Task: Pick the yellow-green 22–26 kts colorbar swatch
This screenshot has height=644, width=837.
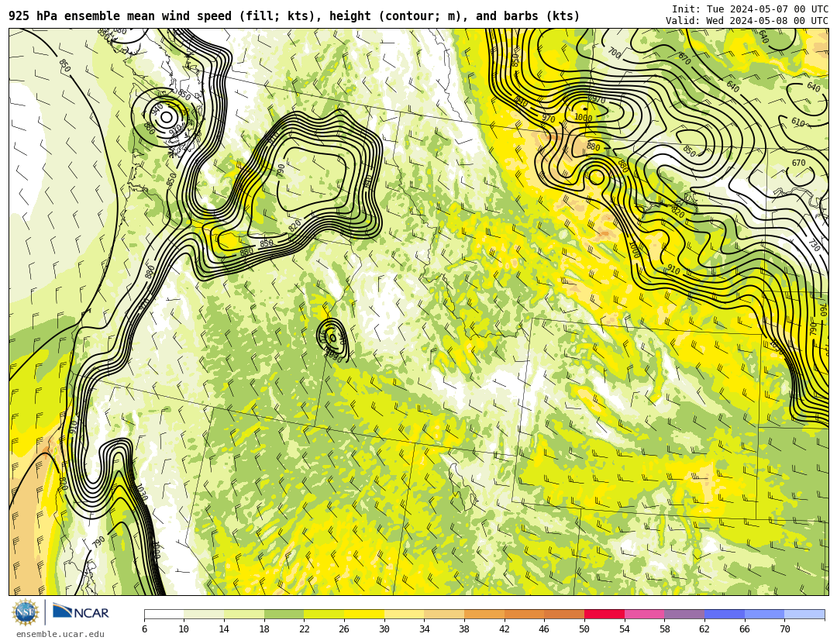Action: (x=324, y=614)
